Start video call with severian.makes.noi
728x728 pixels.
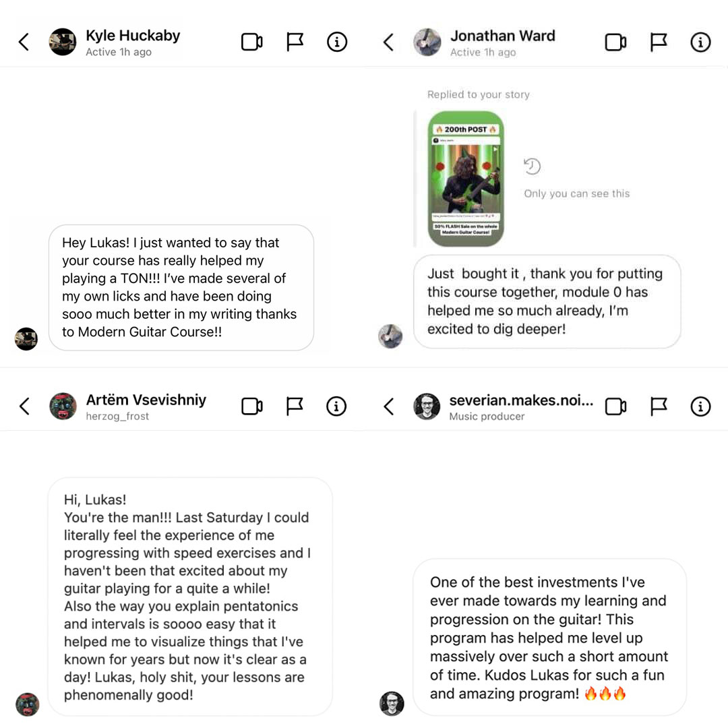click(x=615, y=406)
